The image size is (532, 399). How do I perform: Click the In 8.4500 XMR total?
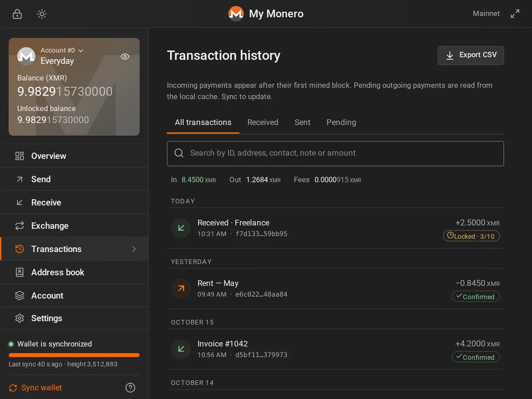[194, 180]
